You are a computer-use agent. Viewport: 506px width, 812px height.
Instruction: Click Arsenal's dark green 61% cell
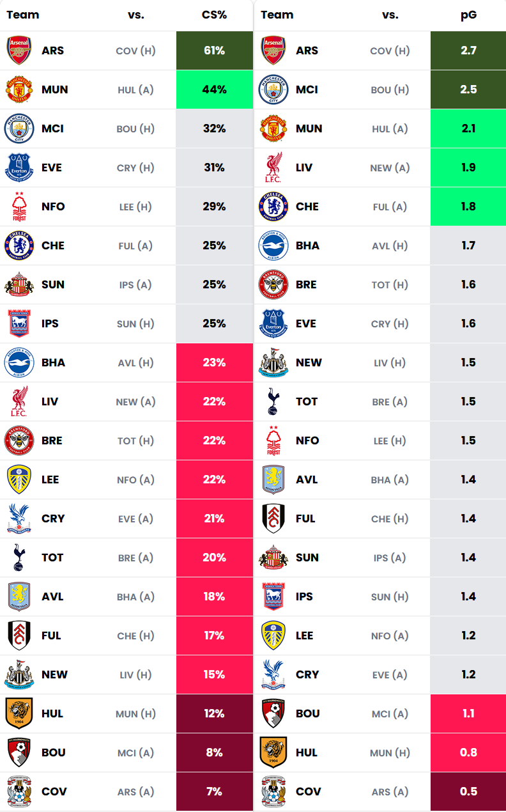[x=214, y=51]
